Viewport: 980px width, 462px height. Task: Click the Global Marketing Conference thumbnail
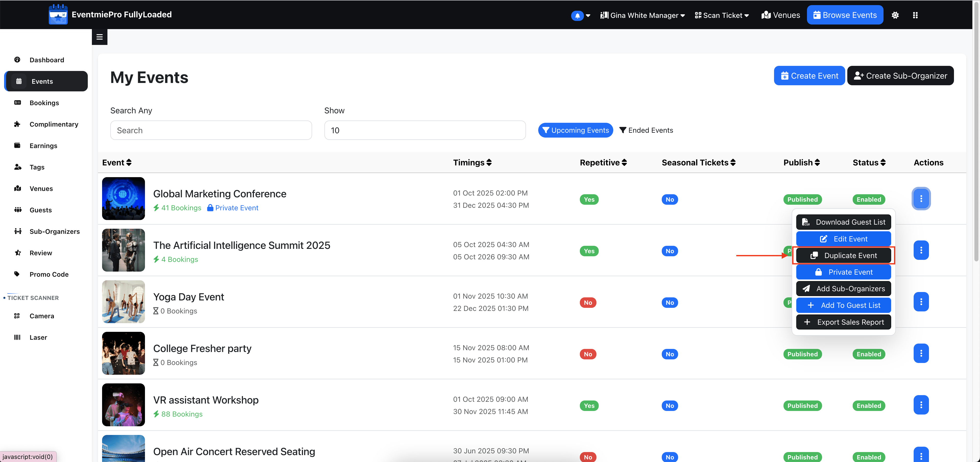(123, 199)
